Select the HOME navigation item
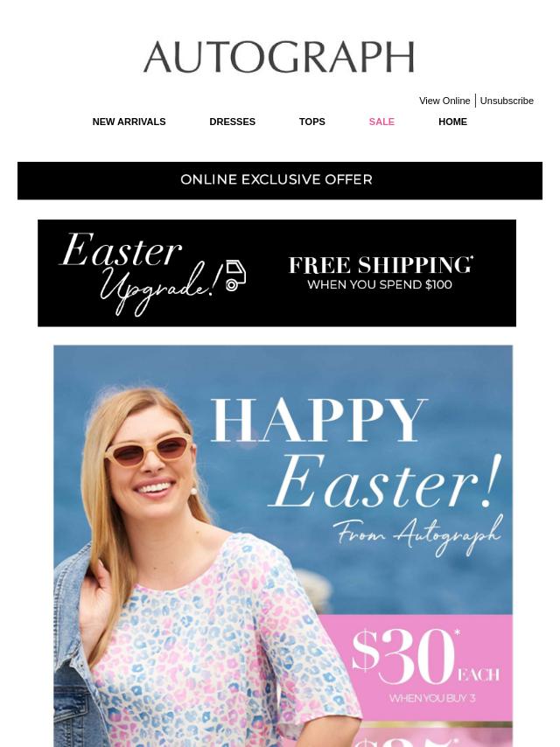 [452, 122]
